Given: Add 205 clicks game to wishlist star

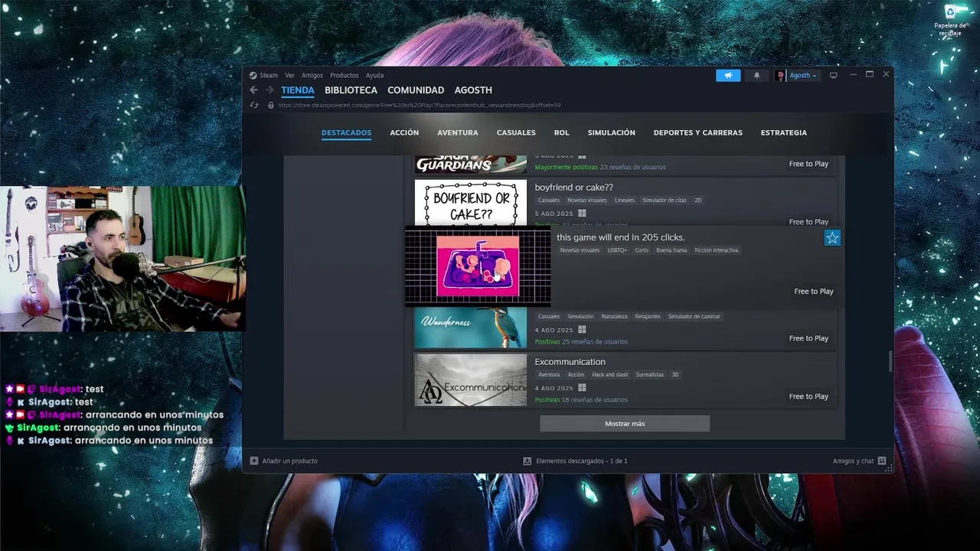Looking at the screenshot, I should click(832, 238).
